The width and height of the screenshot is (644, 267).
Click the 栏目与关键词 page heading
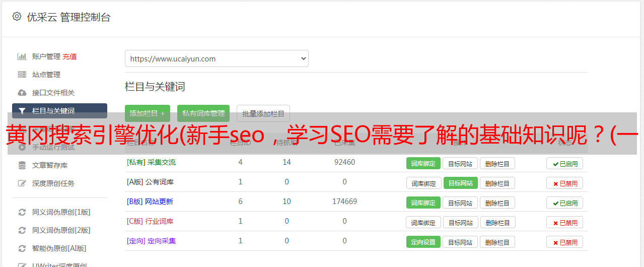(155, 87)
